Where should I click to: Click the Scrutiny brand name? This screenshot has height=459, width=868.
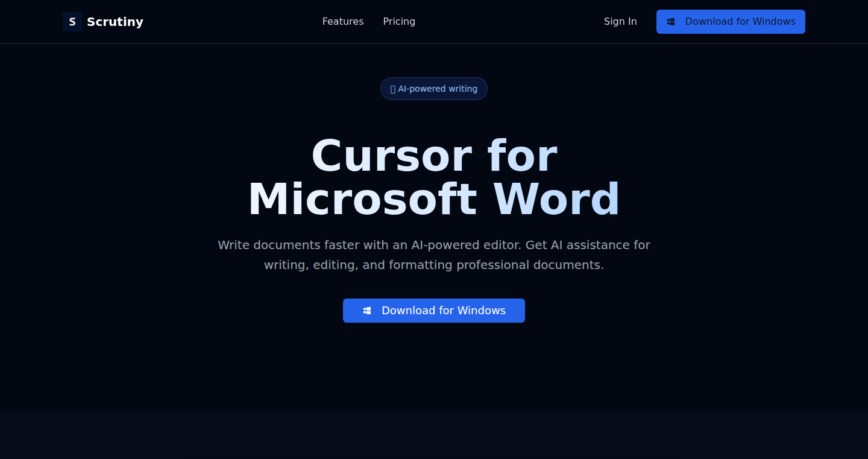115,22
